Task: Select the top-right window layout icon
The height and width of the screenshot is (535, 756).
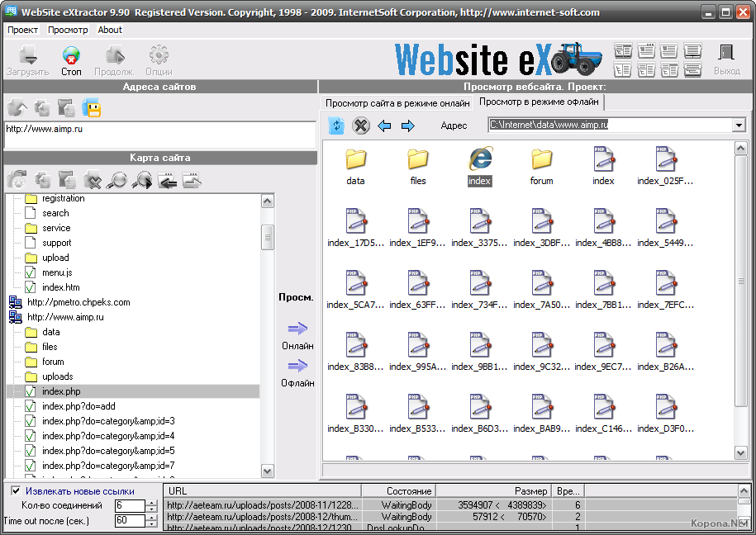Action: [692, 50]
